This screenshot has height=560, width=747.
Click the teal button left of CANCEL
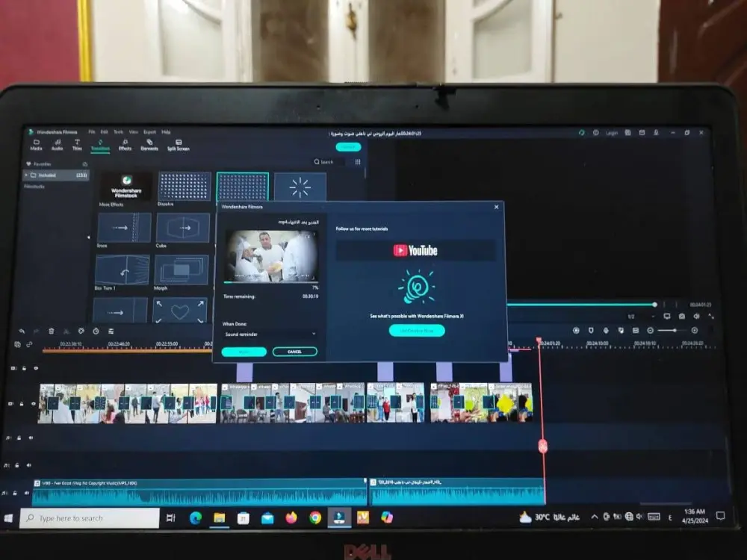point(244,352)
